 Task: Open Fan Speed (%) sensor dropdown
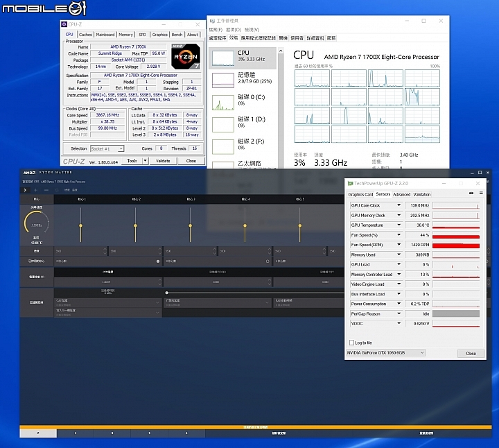pos(399,235)
